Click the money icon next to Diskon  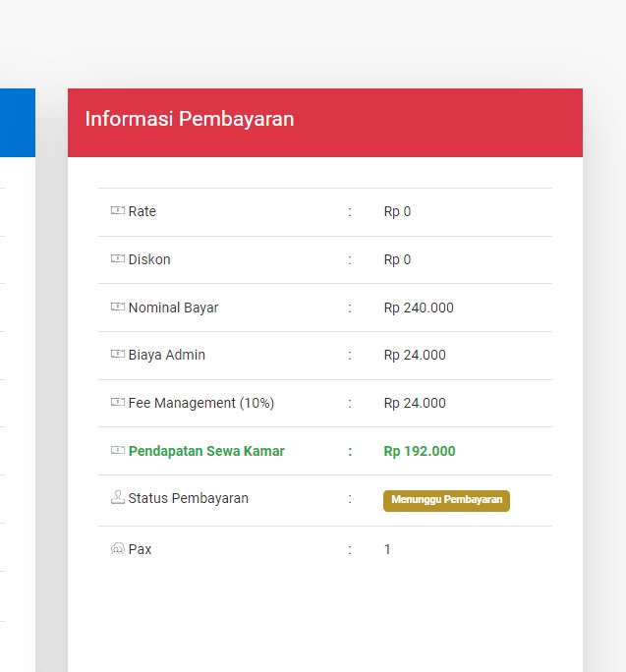coord(117,259)
